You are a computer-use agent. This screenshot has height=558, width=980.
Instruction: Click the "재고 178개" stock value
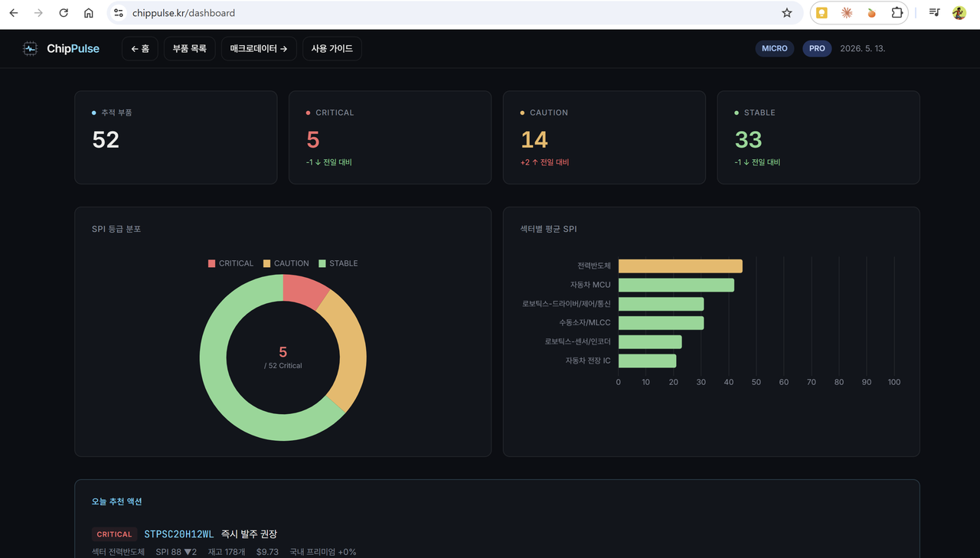227,552
